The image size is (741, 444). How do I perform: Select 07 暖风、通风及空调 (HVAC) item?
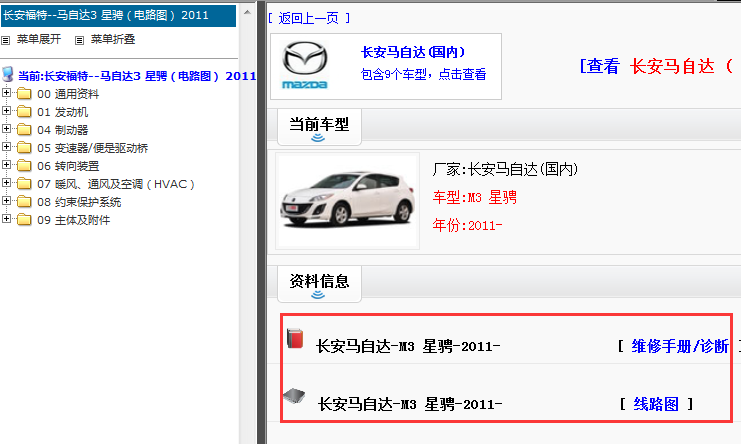coord(116,184)
